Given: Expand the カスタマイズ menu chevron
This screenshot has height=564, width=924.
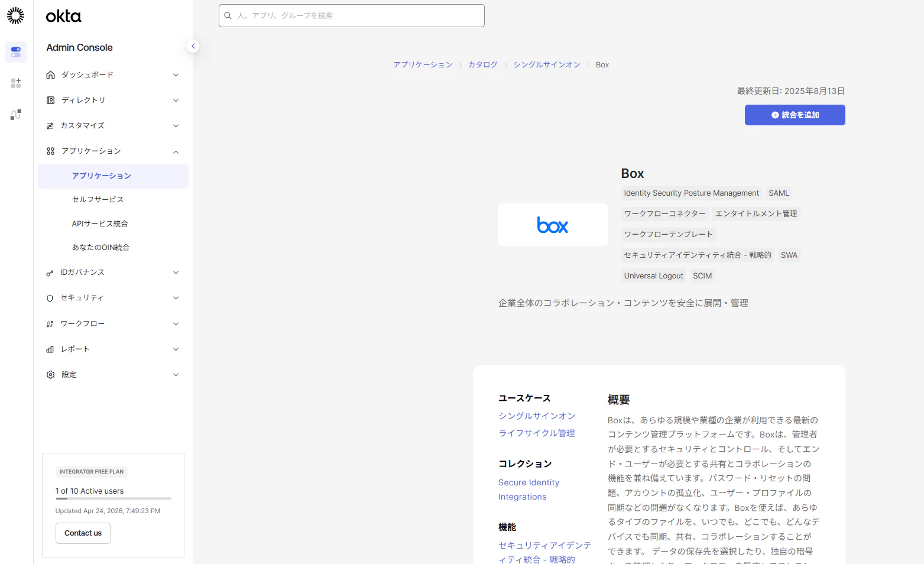Looking at the screenshot, I should pos(176,126).
